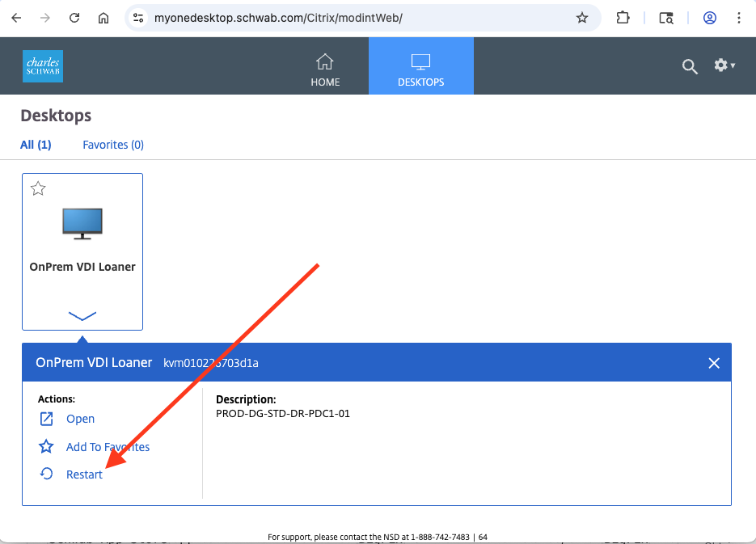Click inside the browser address bar
The height and width of the screenshot is (544, 756).
(323, 17)
